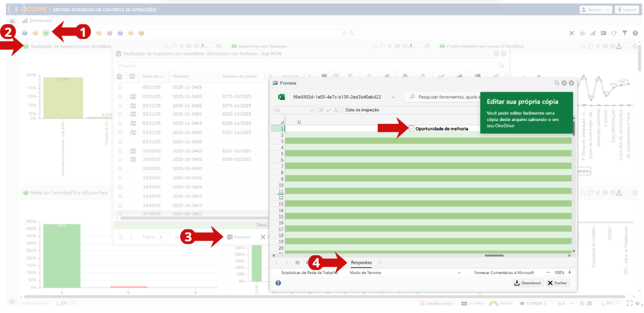Refresh dashboard using top toolbar reload icon
Screen dimensions: 644x313
click(614, 33)
